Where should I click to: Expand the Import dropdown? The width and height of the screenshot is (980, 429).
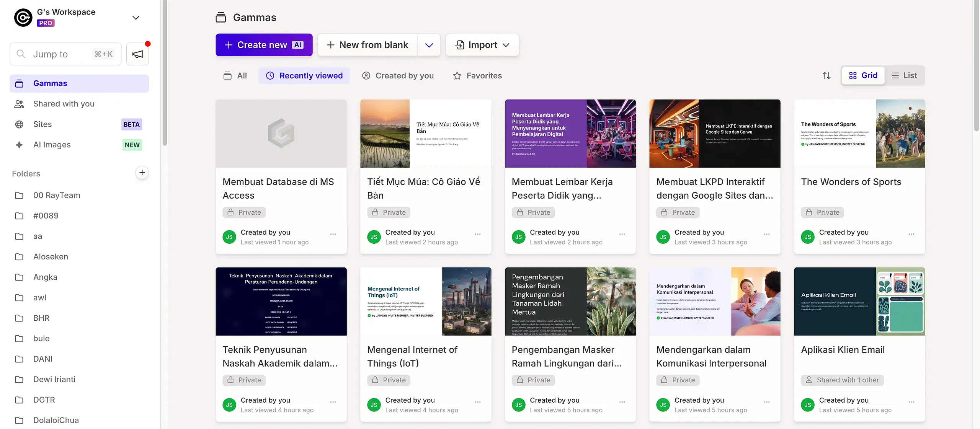pos(482,45)
